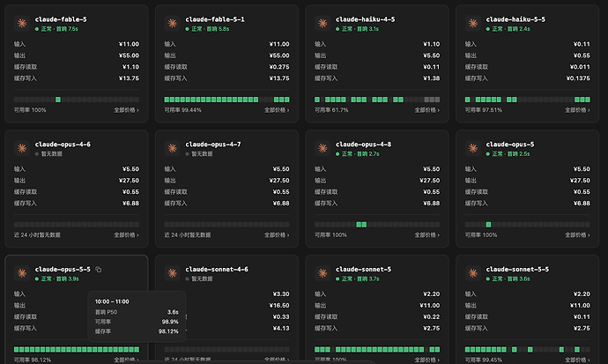Click the claude-opus-4-6 model icon
This screenshot has height=364, width=608.
22,148
